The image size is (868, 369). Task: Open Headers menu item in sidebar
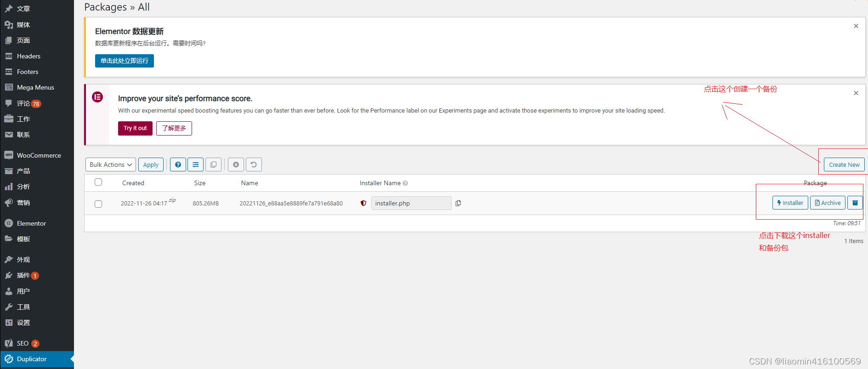point(28,56)
